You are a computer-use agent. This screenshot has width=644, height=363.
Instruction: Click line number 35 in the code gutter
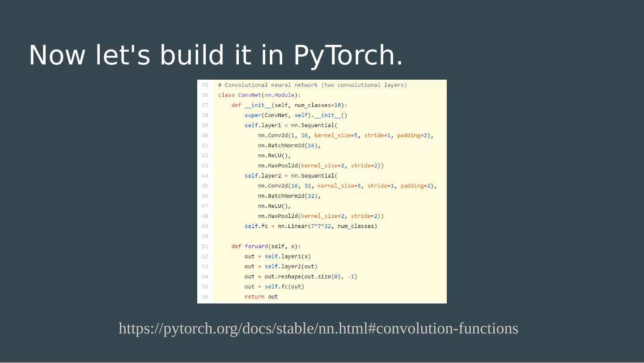coord(205,85)
